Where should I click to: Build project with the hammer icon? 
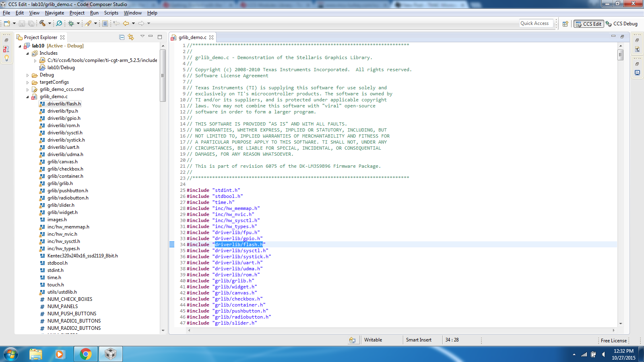(42, 23)
